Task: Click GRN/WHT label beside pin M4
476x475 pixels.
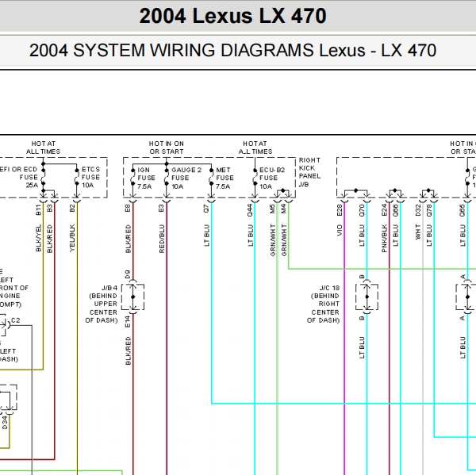Action: point(283,240)
